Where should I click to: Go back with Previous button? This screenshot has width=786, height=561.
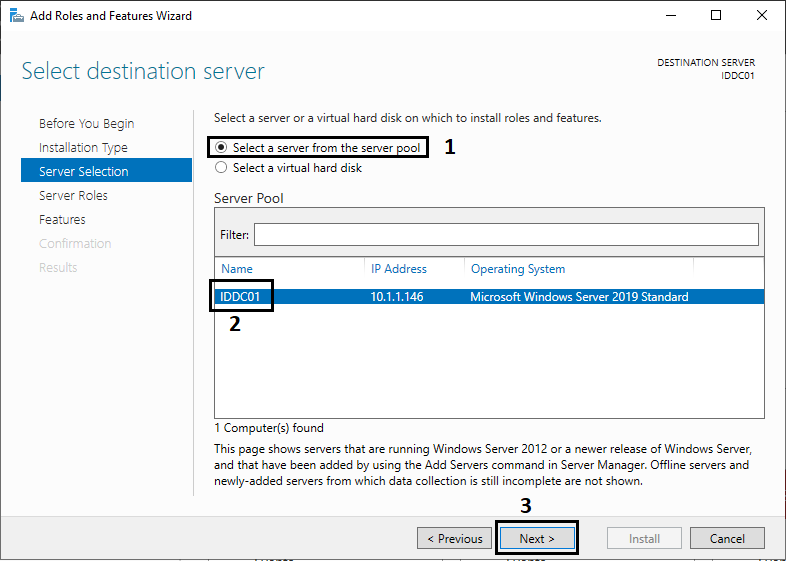(x=455, y=538)
